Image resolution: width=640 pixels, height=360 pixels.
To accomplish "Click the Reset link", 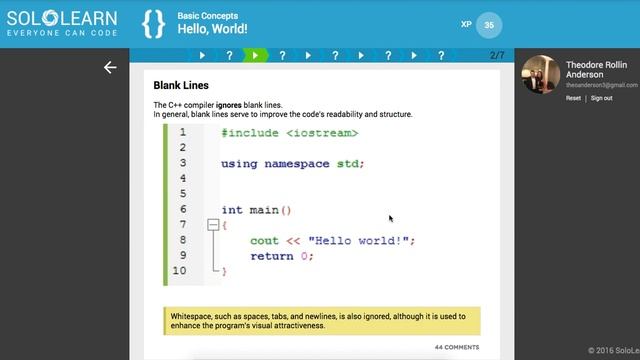I will pos(573,98).
